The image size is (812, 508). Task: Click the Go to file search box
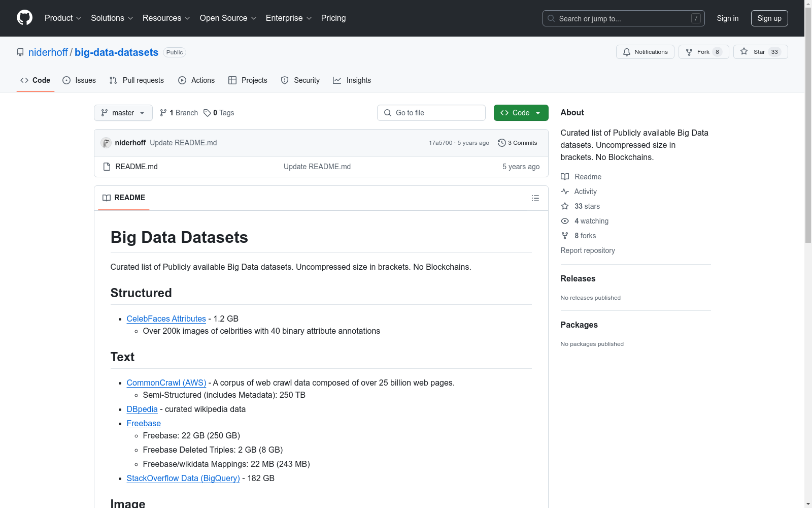point(431,113)
